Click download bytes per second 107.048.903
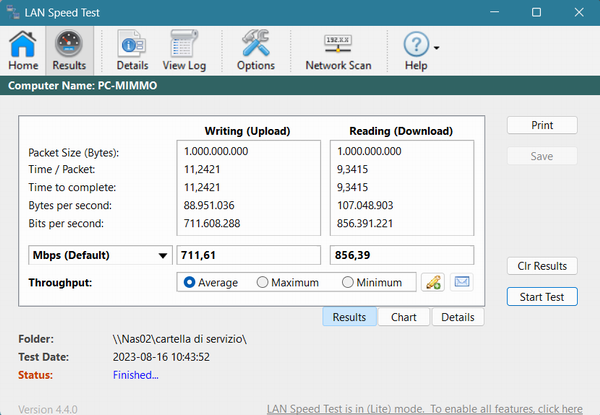600x415 pixels. 365,205
